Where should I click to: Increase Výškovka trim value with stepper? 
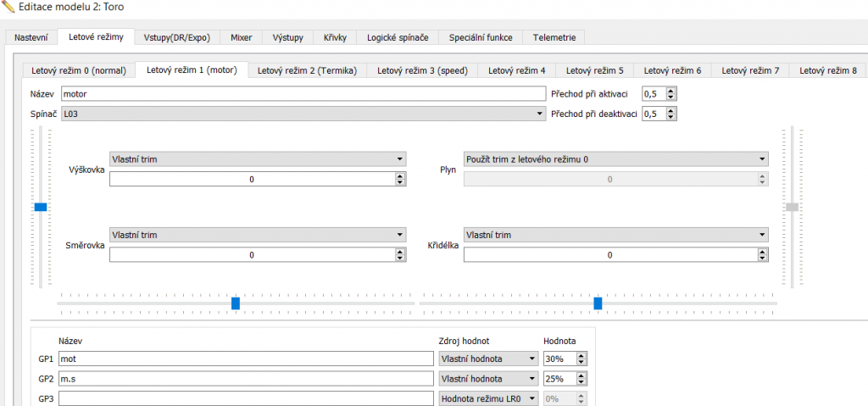click(x=399, y=175)
